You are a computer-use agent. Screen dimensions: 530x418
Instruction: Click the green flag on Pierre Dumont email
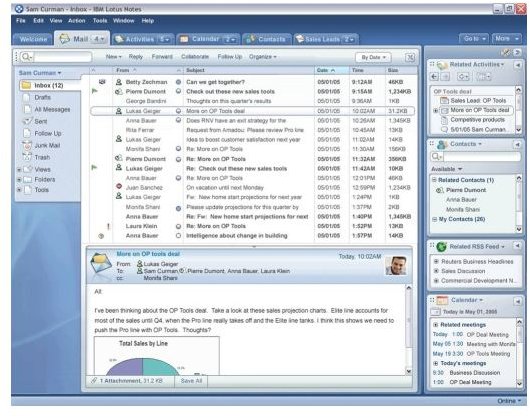tap(94, 91)
